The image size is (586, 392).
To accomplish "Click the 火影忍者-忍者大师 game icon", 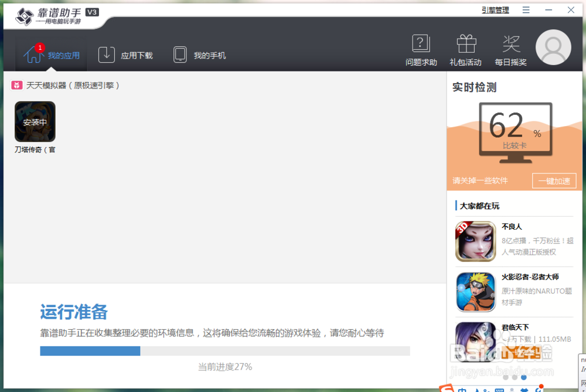I will 475,292.
